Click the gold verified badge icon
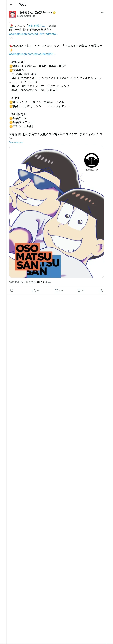 54,13
